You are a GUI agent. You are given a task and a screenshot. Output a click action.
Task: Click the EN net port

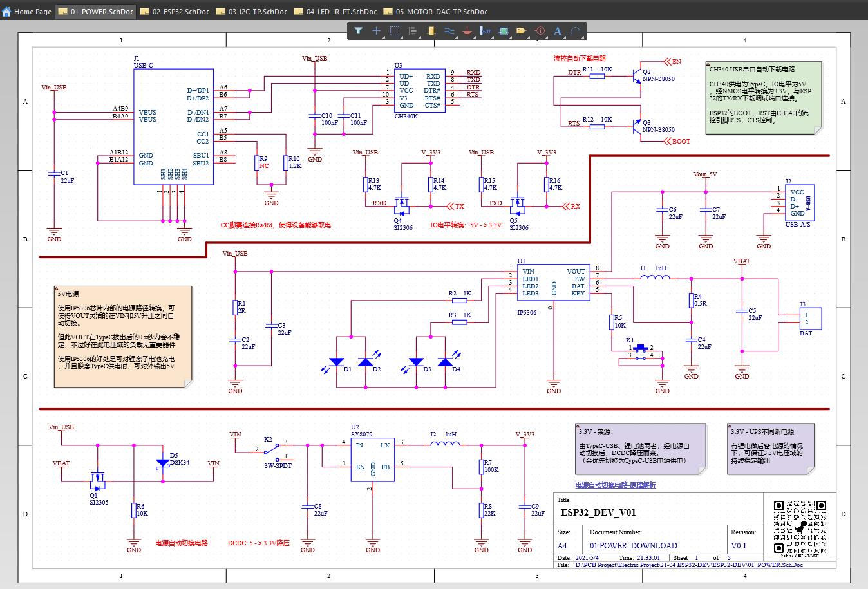[672, 62]
